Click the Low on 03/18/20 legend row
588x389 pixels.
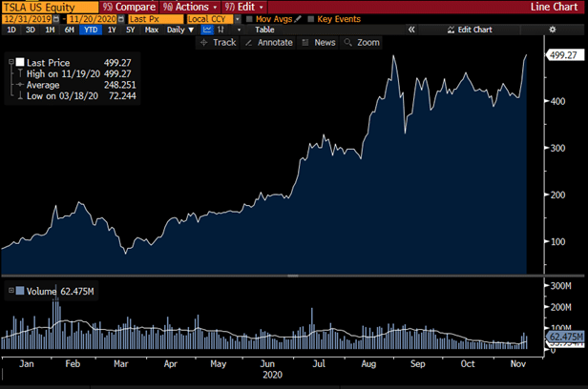point(76,96)
